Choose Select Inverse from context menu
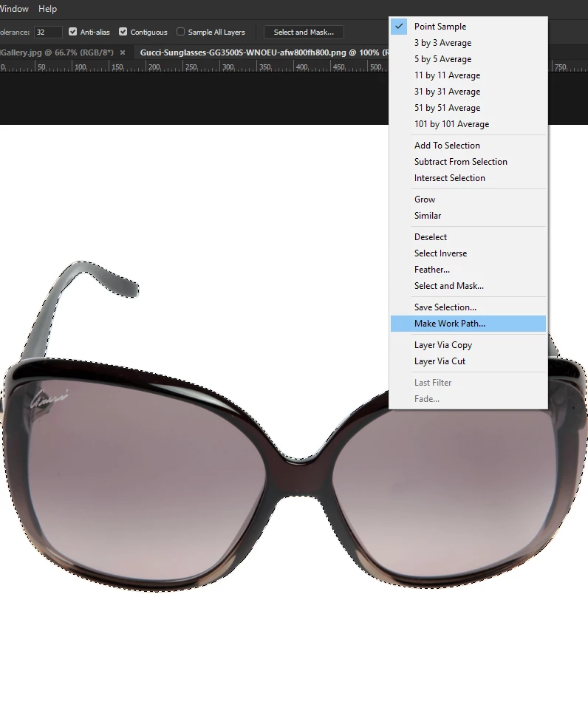 [468, 253]
